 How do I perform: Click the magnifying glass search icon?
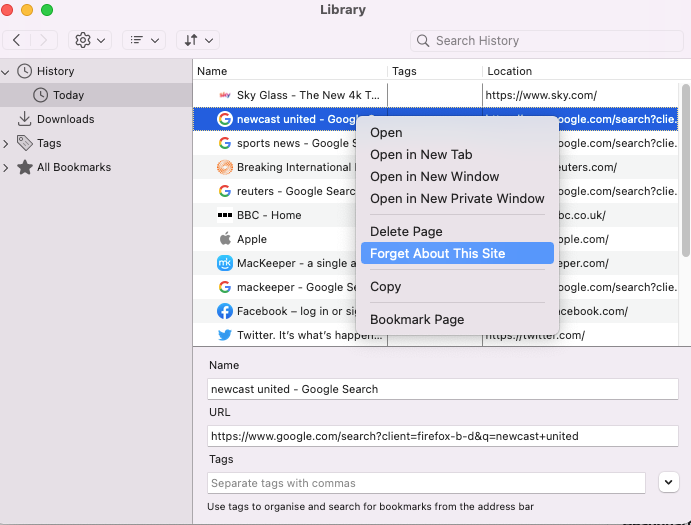coord(423,41)
